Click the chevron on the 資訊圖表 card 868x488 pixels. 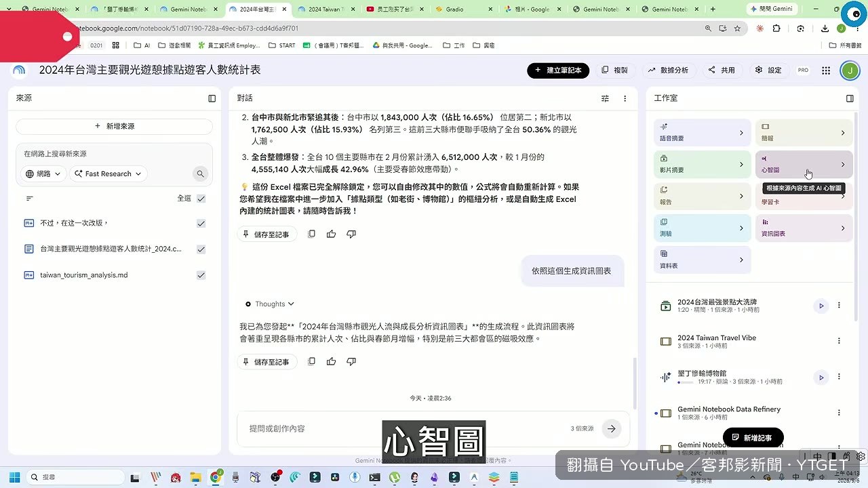tap(843, 228)
